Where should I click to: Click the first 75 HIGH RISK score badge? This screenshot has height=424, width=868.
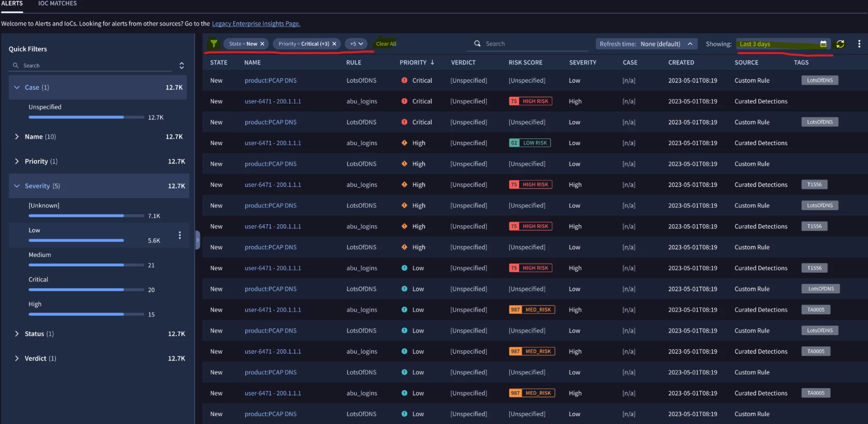pos(531,101)
